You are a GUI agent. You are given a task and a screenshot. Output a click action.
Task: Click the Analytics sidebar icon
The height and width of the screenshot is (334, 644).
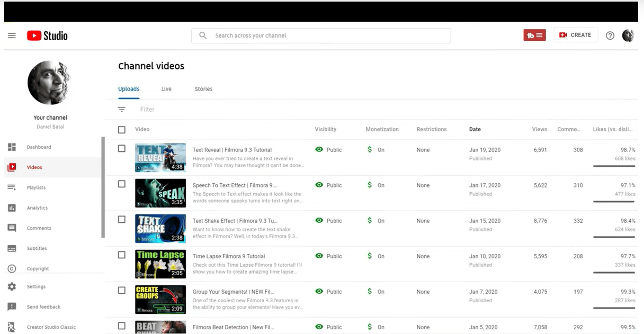(x=12, y=208)
